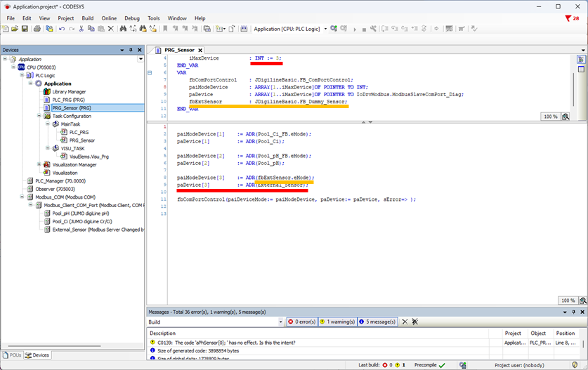Viewport: 588px width, 370px height.
Task: Select Pool_pH (JUMO digiLine pH) device
Action: click(81, 213)
